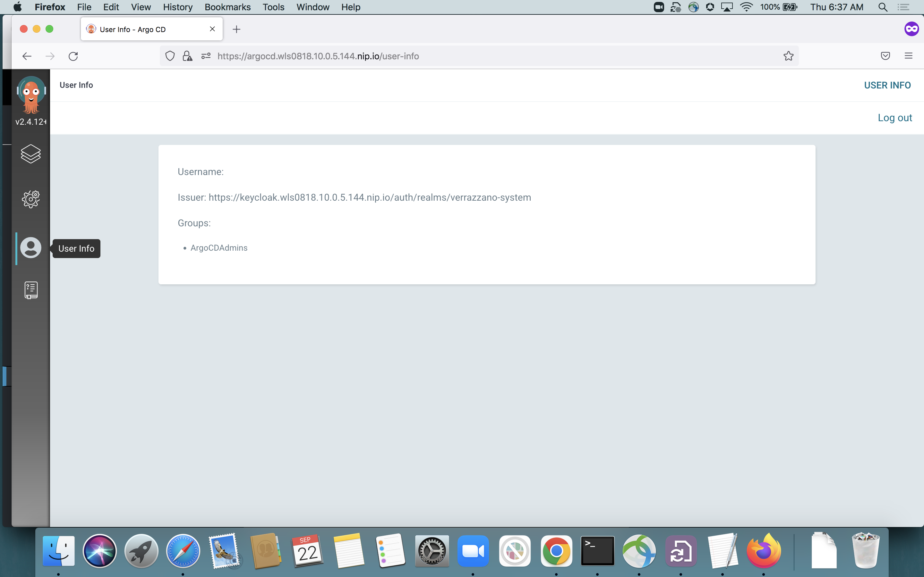Screen dimensions: 924x577
Task: Click inside the browser address bar
Action: [458, 56]
